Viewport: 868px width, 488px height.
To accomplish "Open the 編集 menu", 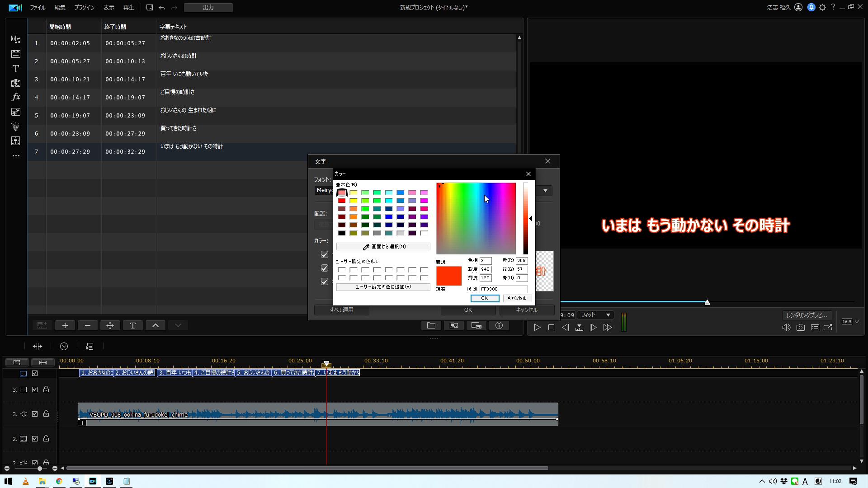I will pos(60,8).
